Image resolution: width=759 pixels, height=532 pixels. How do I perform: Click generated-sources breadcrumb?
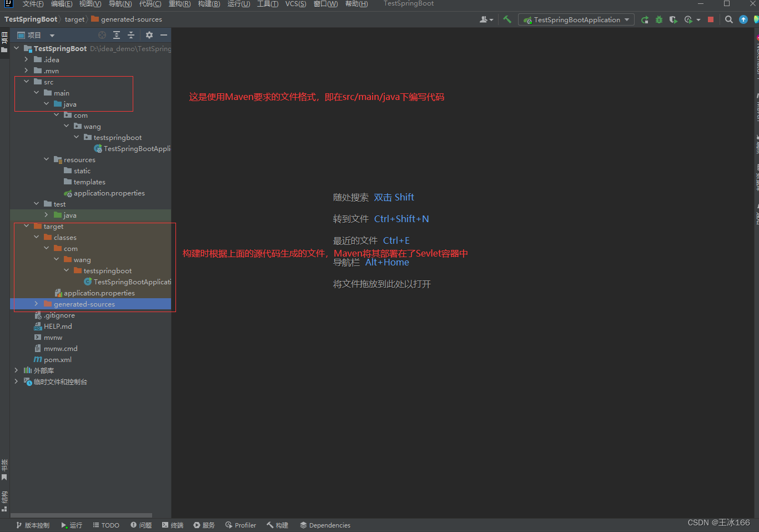[127, 19]
